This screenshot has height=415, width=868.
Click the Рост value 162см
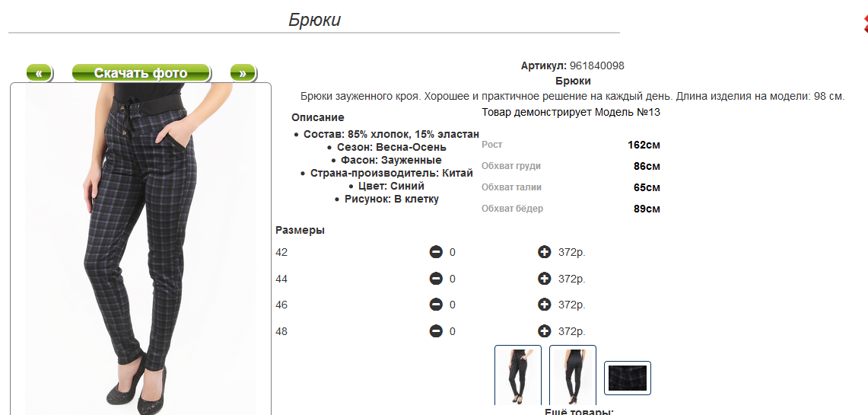pyautogui.click(x=644, y=145)
